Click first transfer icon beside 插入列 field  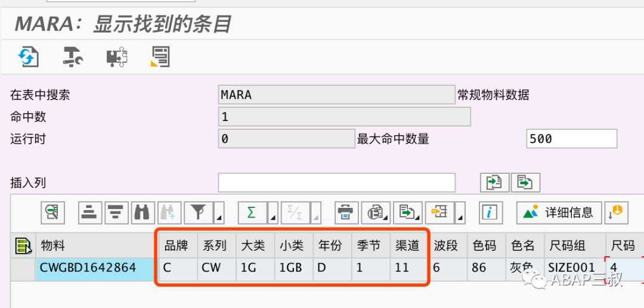coord(494,182)
